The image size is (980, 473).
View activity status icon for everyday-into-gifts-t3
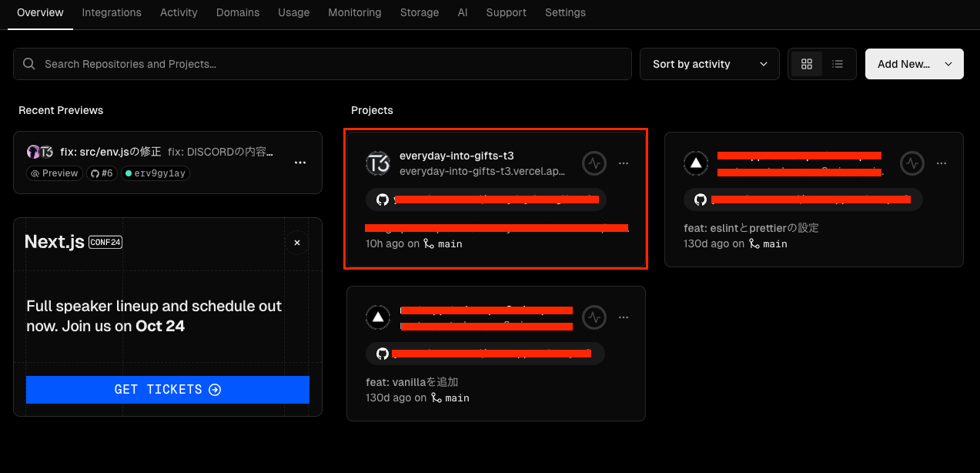594,163
